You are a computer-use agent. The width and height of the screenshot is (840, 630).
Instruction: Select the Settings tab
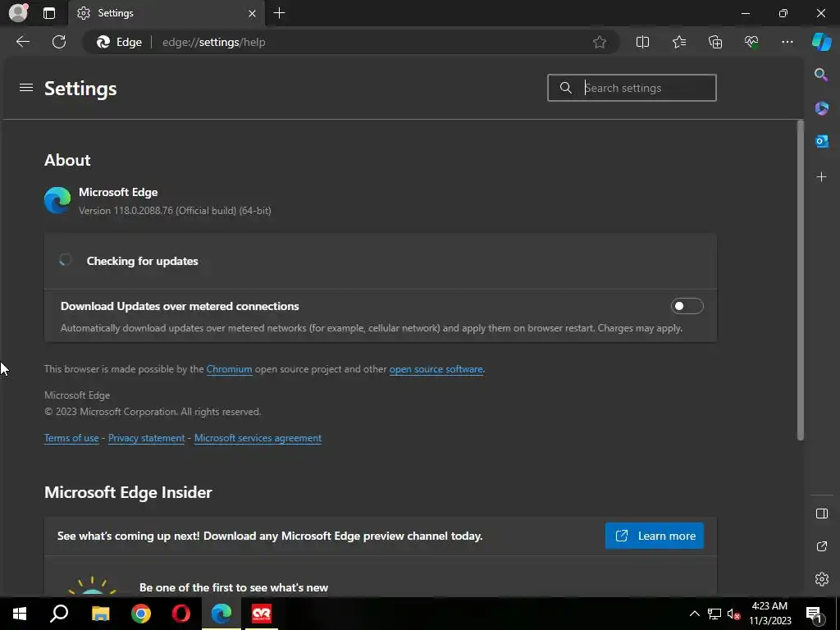pyautogui.click(x=166, y=13)
